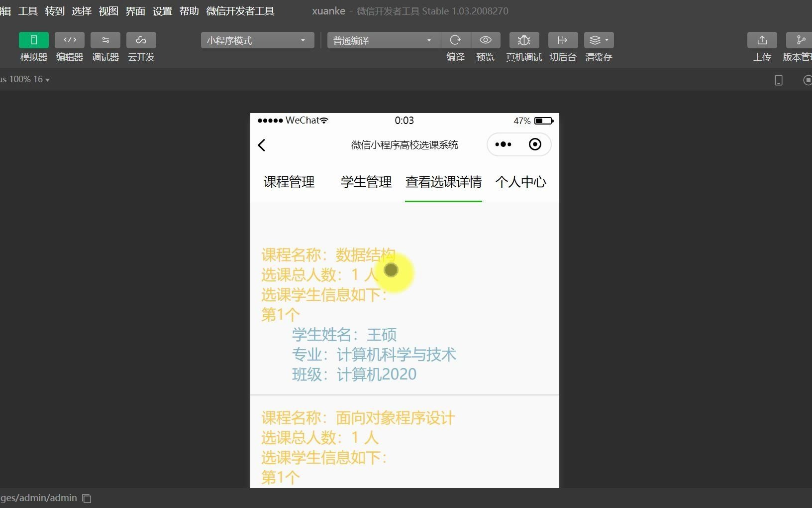The height and width of the screenshot is (508, 812).
Task: Click the upload (上传) icon
Action: (x=762, y=40)
